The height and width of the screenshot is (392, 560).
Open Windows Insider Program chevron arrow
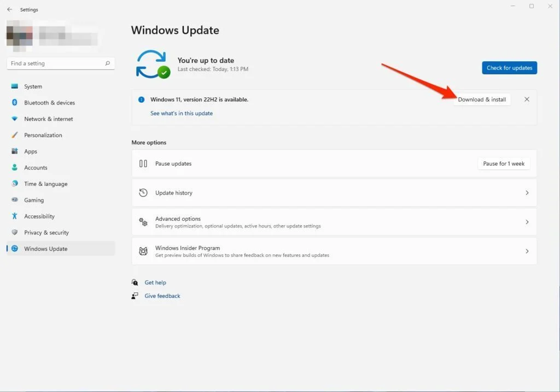[527, 251]
